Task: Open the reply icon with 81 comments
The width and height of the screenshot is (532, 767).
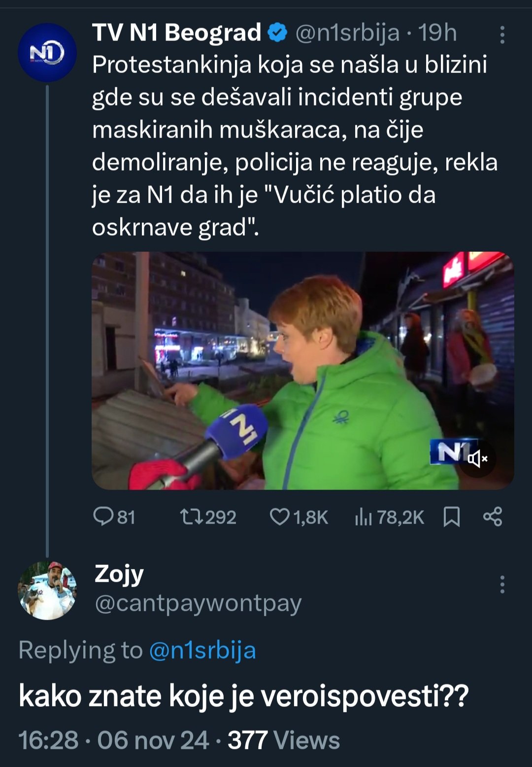Action: point(103,517)
